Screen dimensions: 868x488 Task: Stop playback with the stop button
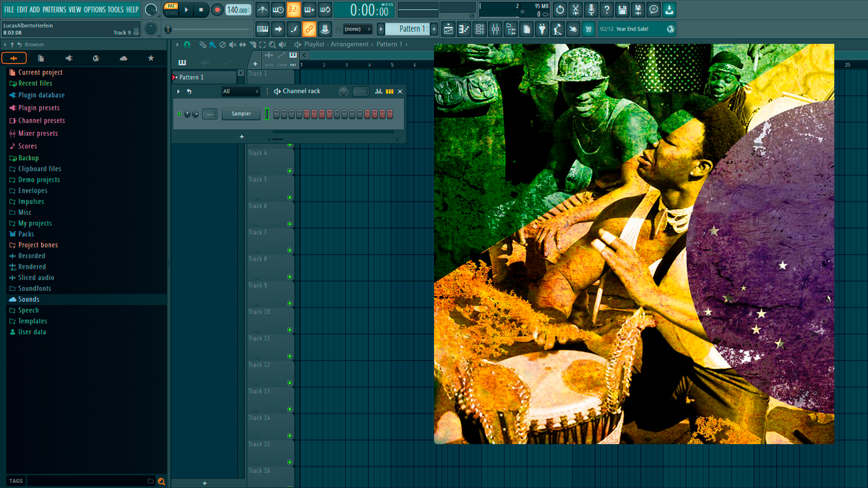[x=201, y=10]
